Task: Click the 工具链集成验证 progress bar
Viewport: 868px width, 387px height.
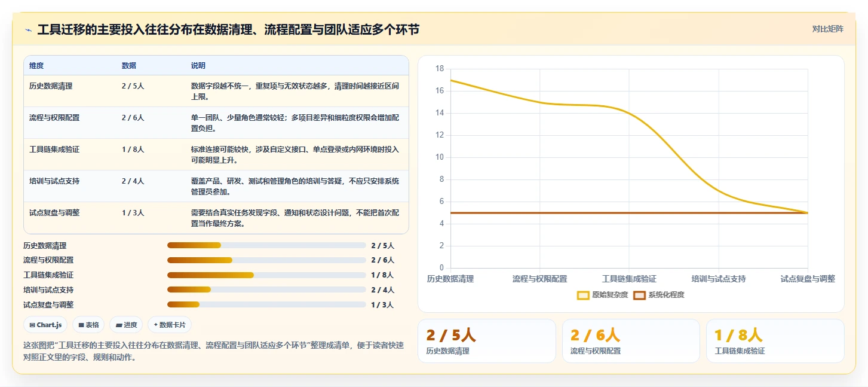Action: coord(266,275)
